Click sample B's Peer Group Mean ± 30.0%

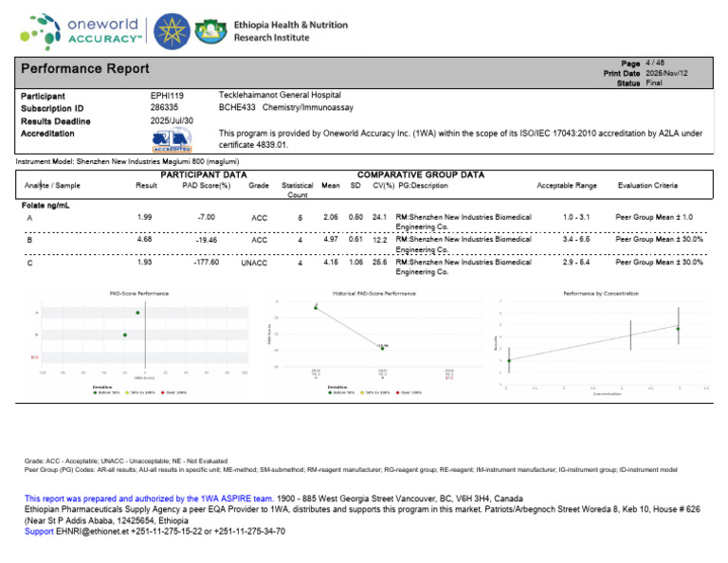pyautogui.click(x=660, y=239)
